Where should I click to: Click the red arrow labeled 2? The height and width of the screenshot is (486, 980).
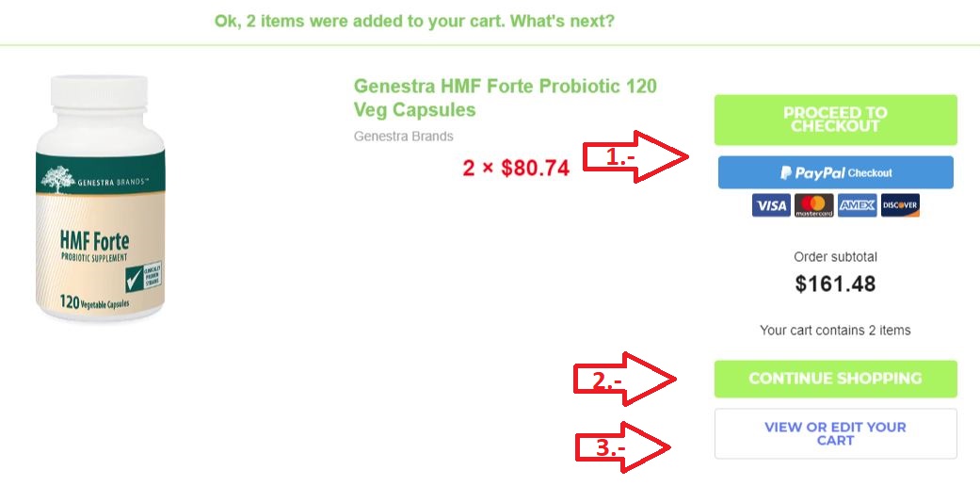[x=626, y=380]
